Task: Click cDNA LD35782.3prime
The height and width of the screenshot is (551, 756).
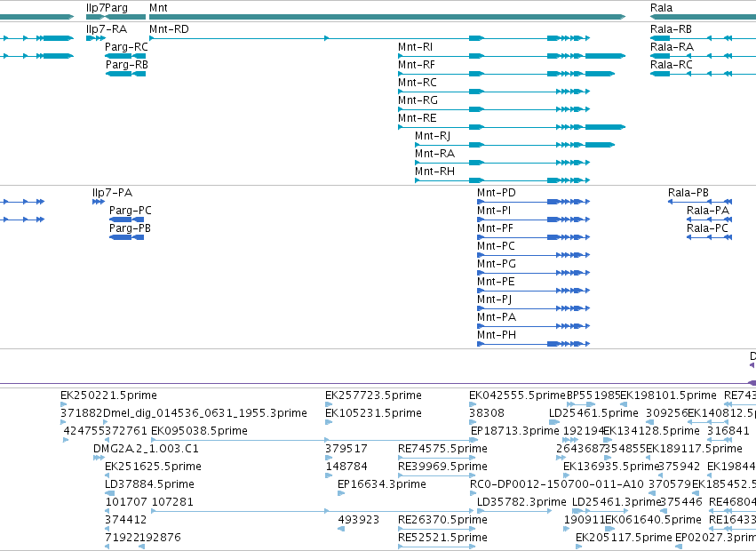Action: pyautogui.click(x=521, y=502)
